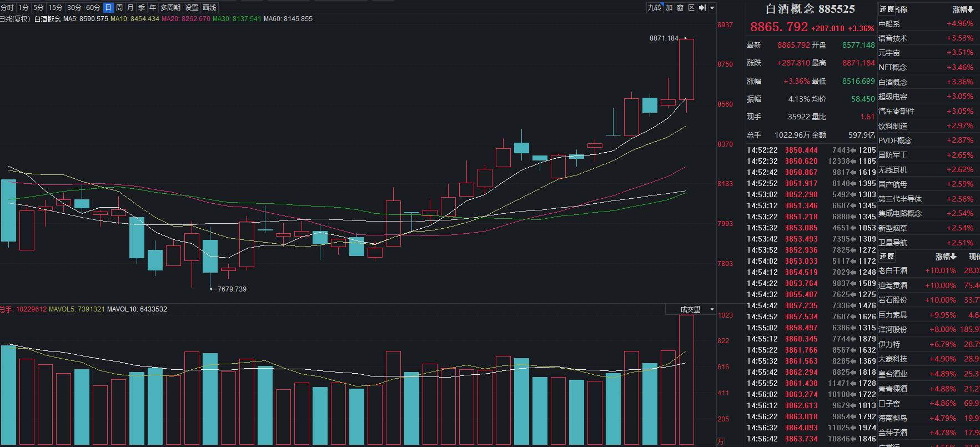The width and height of the screenshot is (980, 447).
Task: Open the 多周期 multi-period menu
Action: (170, 8)
